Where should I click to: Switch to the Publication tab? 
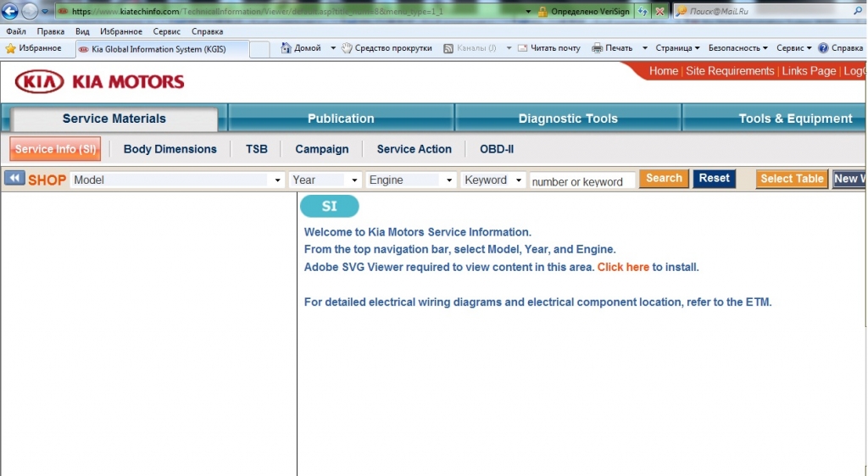341,119
